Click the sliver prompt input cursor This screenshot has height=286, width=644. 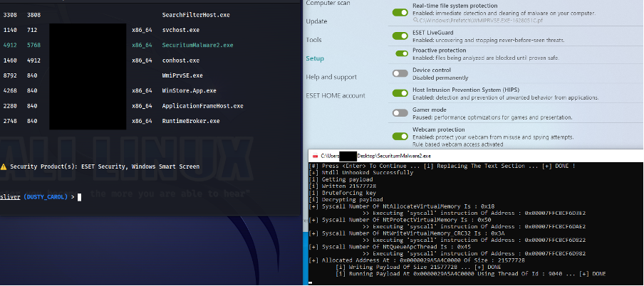(x=79, y=197)
